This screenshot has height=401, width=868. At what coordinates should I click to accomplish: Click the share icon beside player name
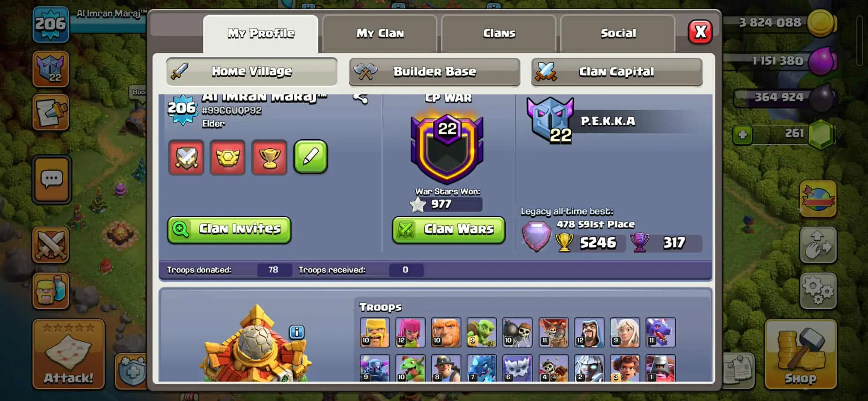coord(360,98)
